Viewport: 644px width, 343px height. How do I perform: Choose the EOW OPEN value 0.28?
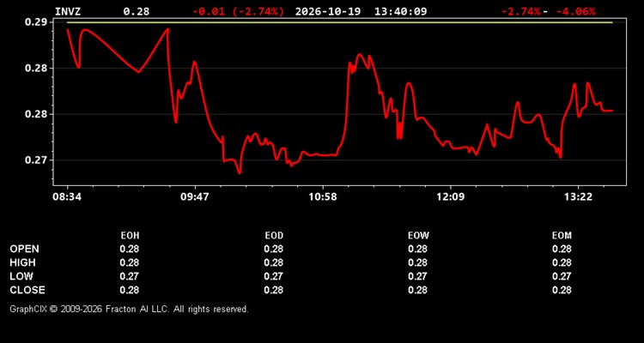tap(417, 249)
